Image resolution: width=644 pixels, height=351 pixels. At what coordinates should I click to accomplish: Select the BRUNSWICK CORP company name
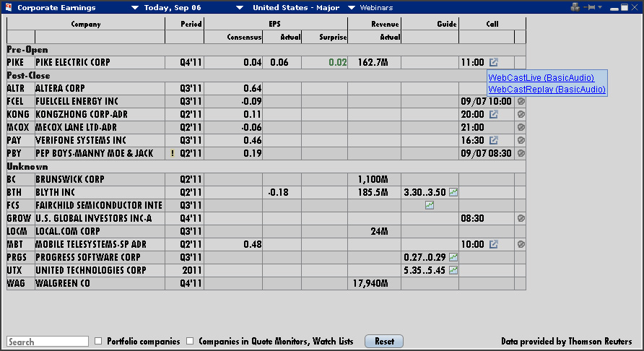pos(70,180)
